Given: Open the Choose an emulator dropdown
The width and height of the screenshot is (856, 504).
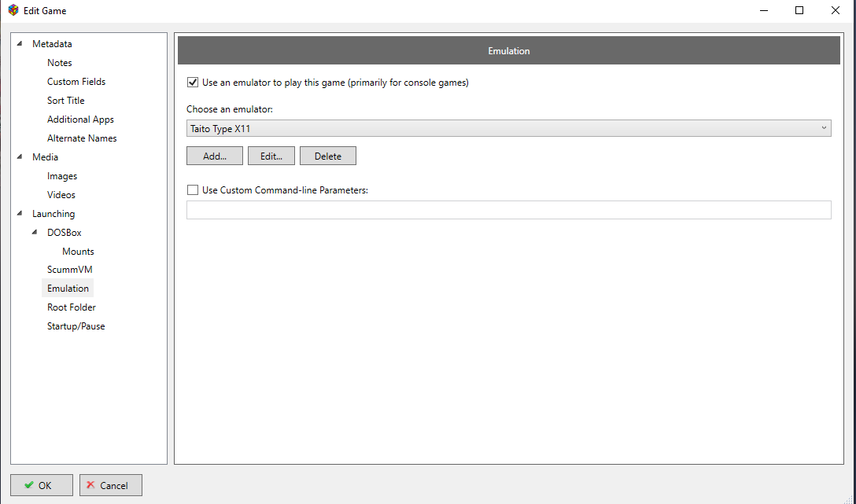Looking at the screenshot, I should tap(508, 128).
